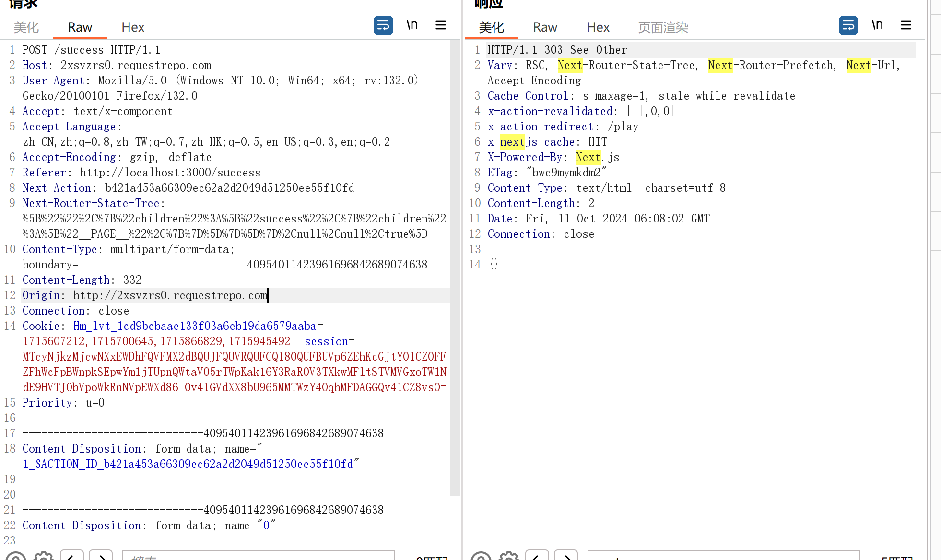Click the 'Content-Length: 2' response line

tap(541, 203)
